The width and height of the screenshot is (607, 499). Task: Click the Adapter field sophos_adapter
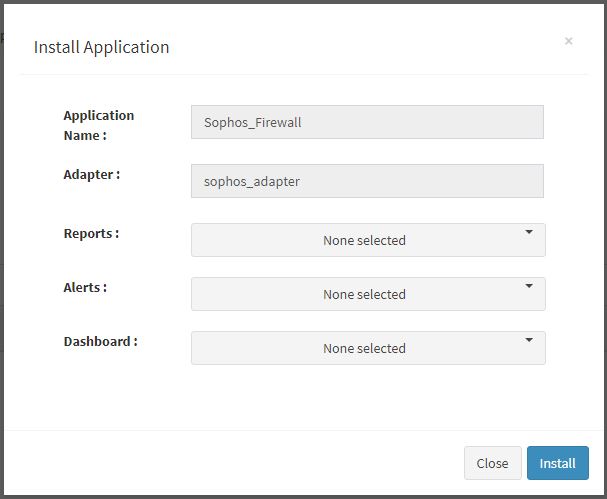click(367, 181)
